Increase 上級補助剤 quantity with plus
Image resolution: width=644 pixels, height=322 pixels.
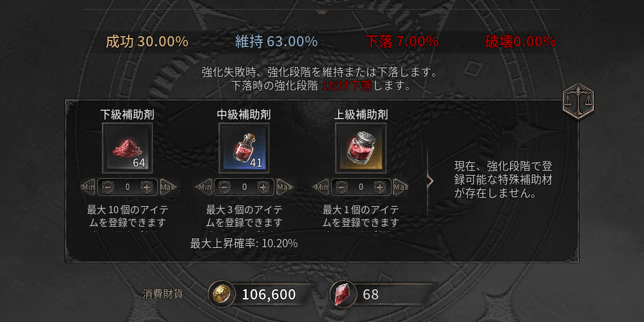(x=381, y=187)
